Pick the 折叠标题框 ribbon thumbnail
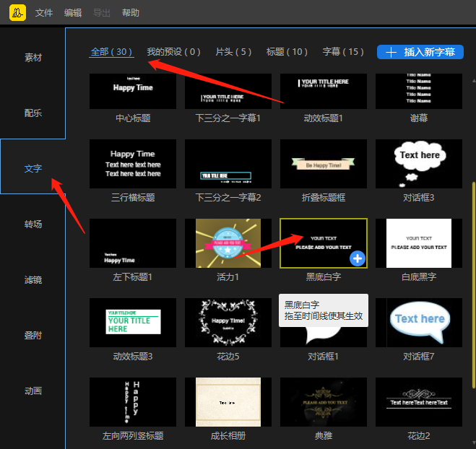Screen dimensions: 476x449 coord(324,164)
